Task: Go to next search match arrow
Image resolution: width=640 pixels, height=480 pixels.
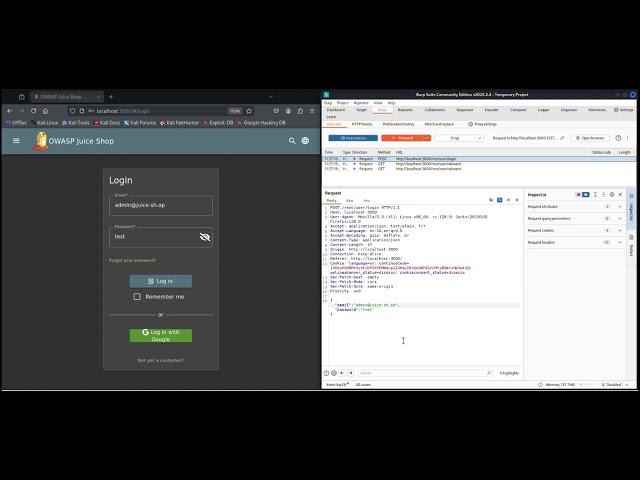Action: tap(350, 373)
